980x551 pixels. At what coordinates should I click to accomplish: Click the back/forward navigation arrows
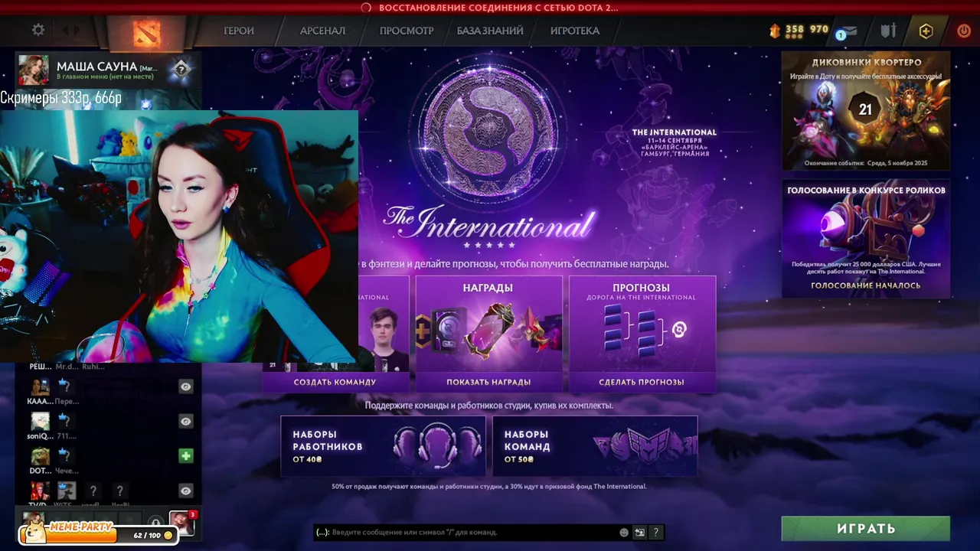[x=71, y=31]
